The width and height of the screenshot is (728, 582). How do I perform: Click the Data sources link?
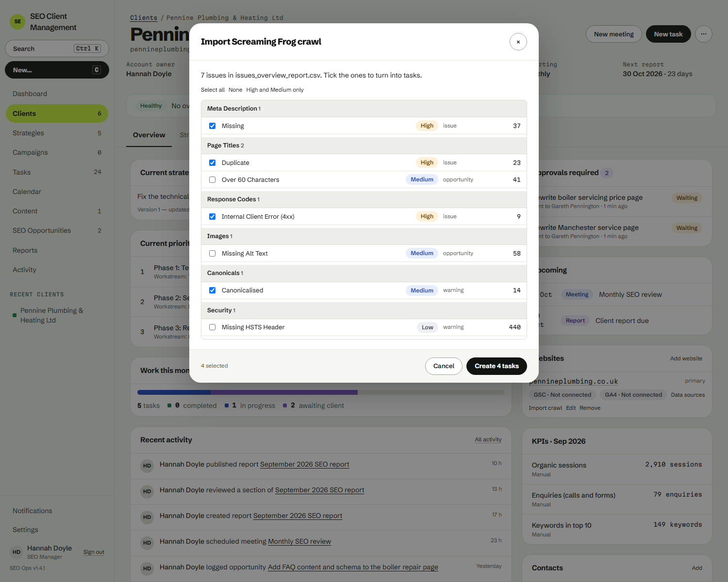point(688,395)
